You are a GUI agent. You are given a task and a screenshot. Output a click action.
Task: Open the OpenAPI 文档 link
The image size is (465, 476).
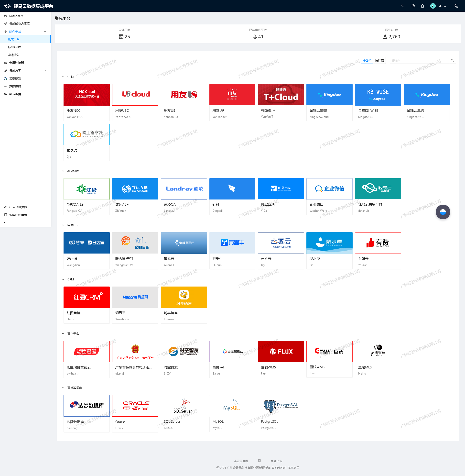[x=18, y=207]
